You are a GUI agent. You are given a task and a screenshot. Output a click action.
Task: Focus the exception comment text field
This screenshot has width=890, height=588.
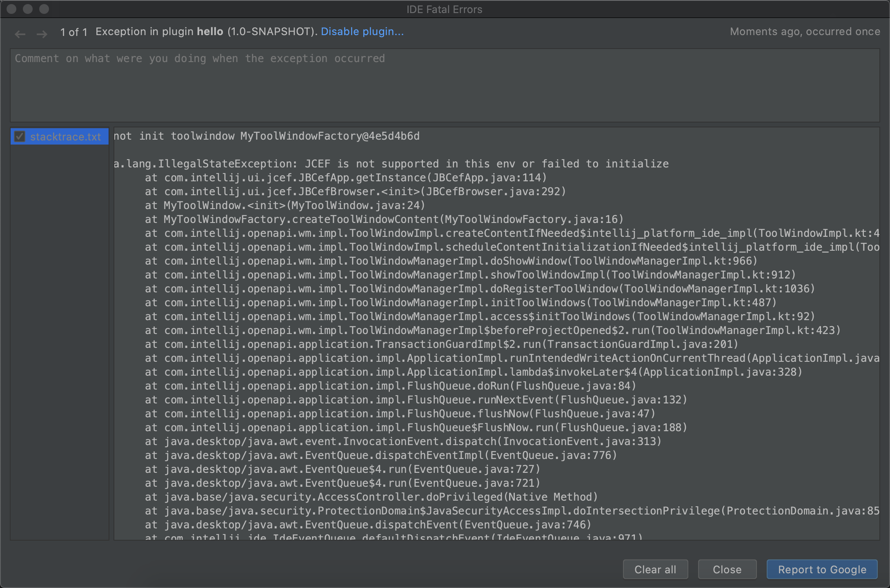tap(444, 85)
